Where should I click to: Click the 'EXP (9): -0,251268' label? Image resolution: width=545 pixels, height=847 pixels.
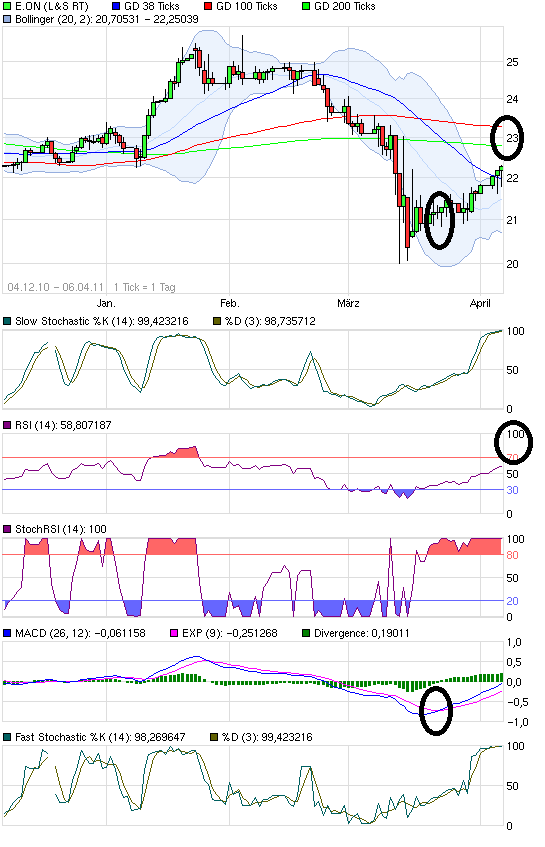click(230, 633)
